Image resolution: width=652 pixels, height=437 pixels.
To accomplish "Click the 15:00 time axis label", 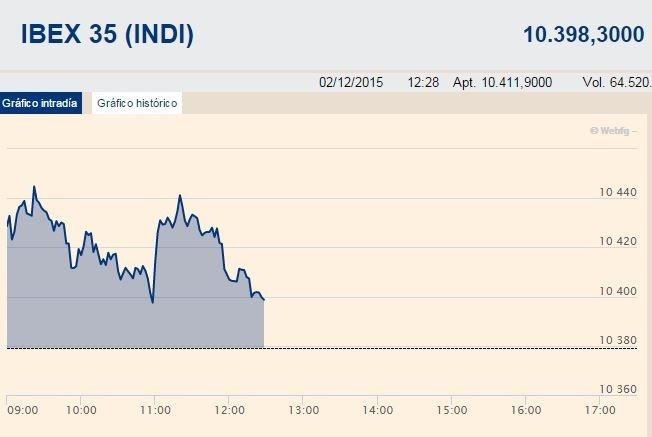I will pos(452,410).
